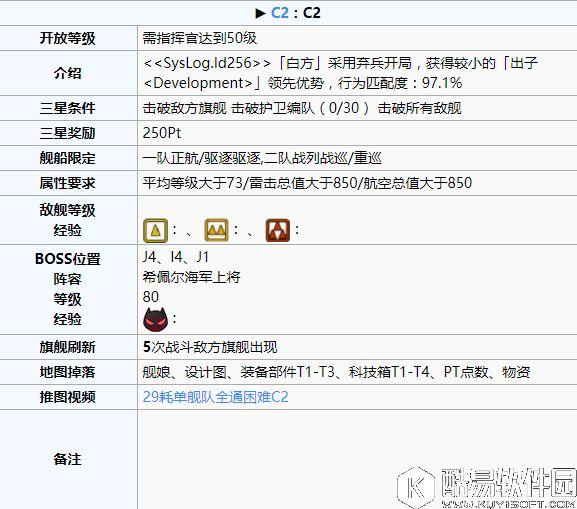Click the red triple-triangle enemy icon
Viewport: 577px width, 509px height.
[278, 230]
